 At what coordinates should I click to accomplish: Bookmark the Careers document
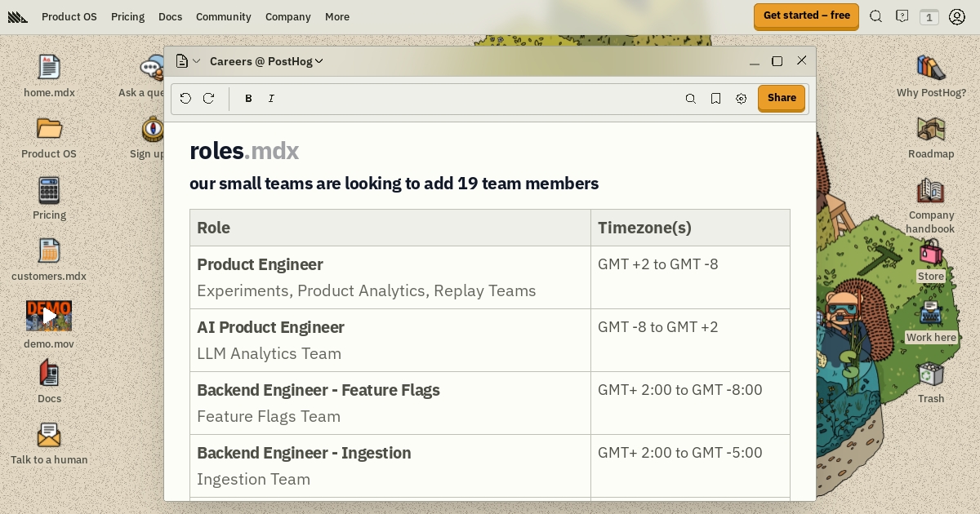click(x=715, y=99)
